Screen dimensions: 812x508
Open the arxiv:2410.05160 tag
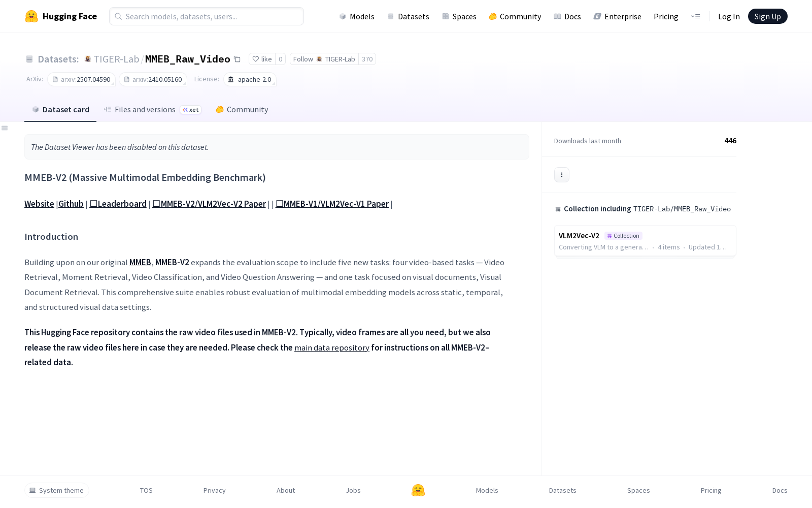point(153,79)
